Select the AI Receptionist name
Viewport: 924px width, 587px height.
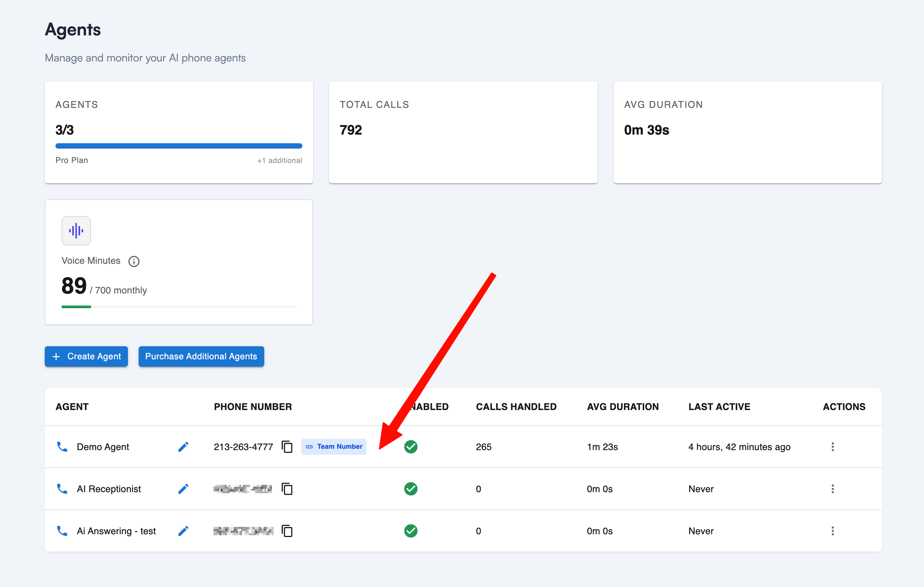pos(109,489)
